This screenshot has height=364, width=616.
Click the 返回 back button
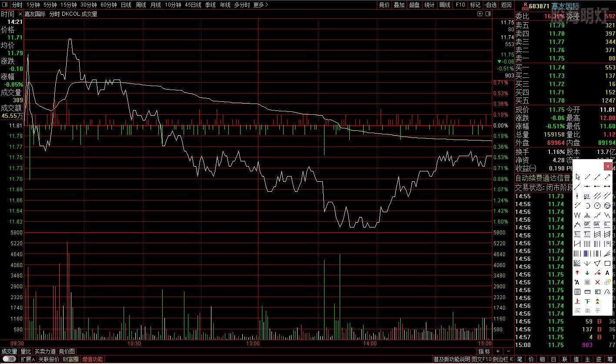pos(506,5)
